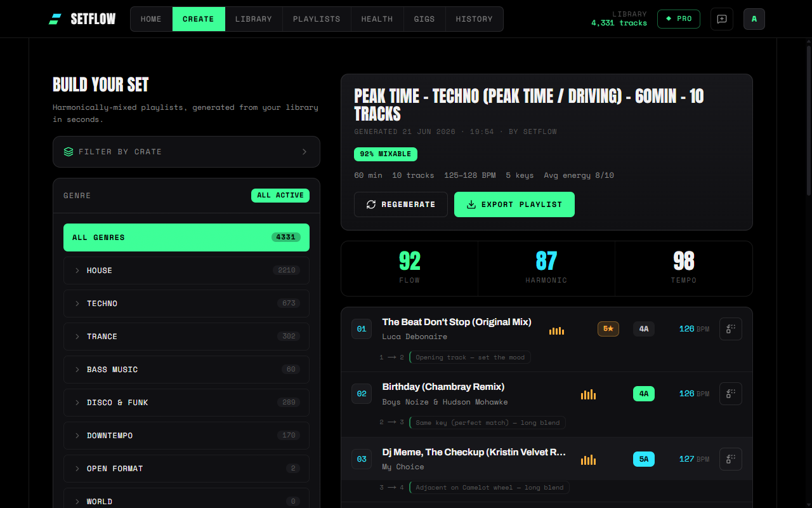The width and height of the screenshot is (812, 508).
Task: Click the DISCO & FUNK count 289
Action: [289, 403]
